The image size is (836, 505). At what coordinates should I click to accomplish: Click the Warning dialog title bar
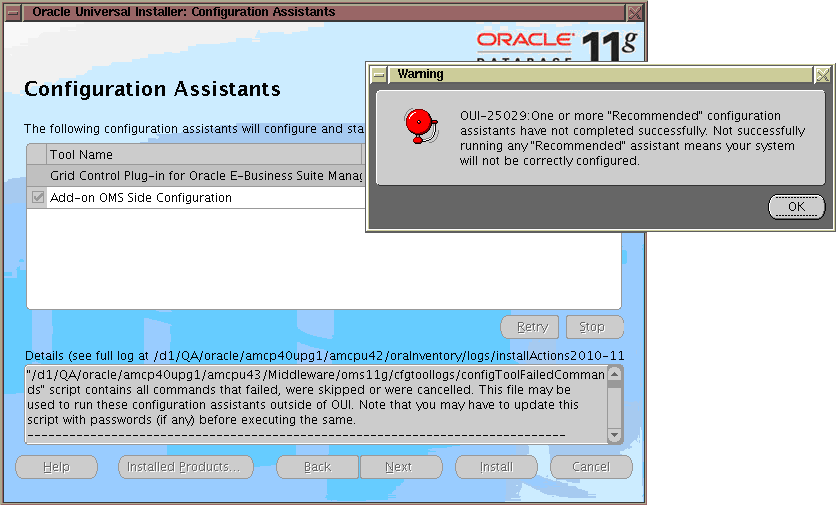(x=600, y=75)
